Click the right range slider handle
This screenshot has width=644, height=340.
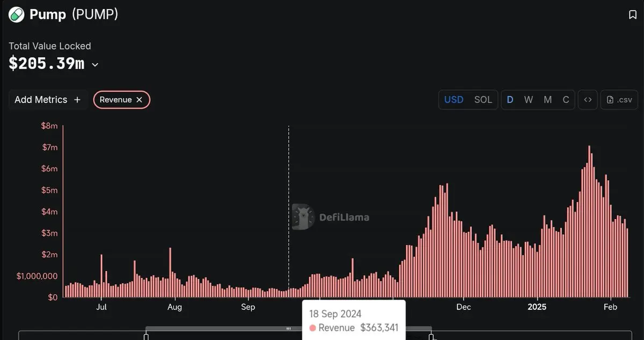pyautogui.click(x=431, y=337)
